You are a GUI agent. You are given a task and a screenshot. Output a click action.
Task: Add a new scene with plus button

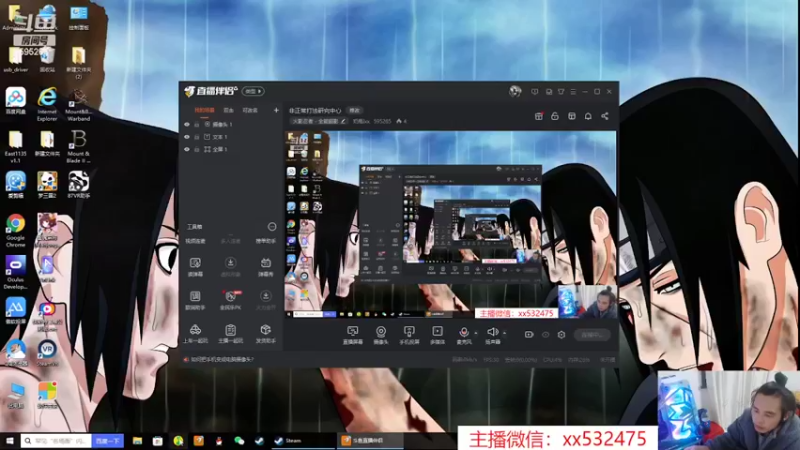tap(276, 110)
